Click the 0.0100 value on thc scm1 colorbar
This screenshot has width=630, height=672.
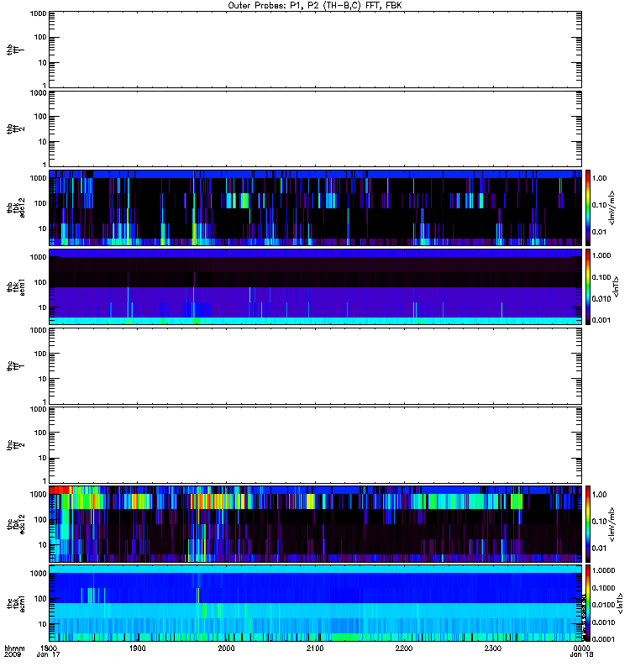click(603, 605)
